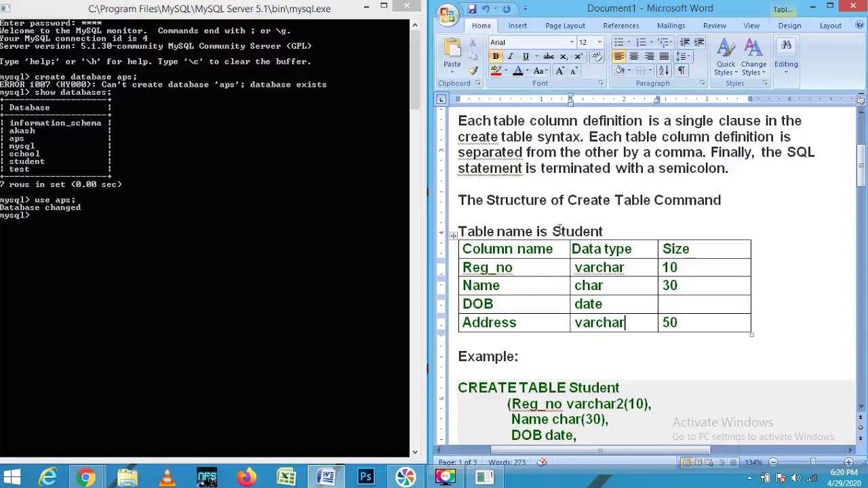Viewport: 868px width, 488px height.
Task: Copy selection using the Clipboard copy icon
Action: point(473,56)
